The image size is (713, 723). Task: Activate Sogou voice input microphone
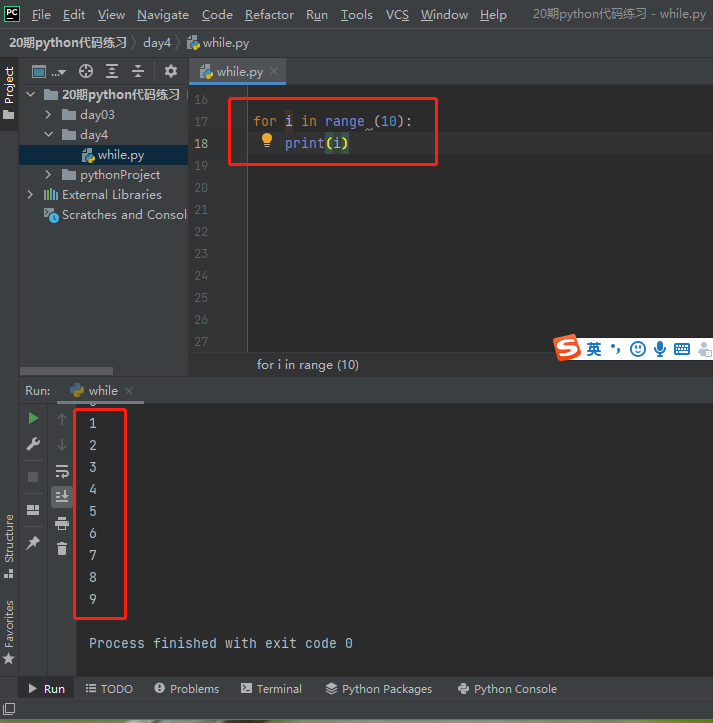coord(660,349)
